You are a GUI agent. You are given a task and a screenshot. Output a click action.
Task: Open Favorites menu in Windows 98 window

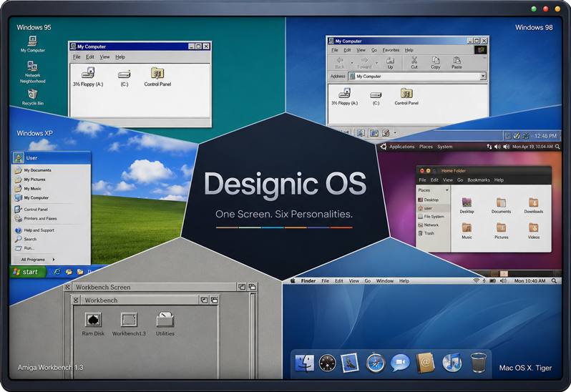pos(391,50)
